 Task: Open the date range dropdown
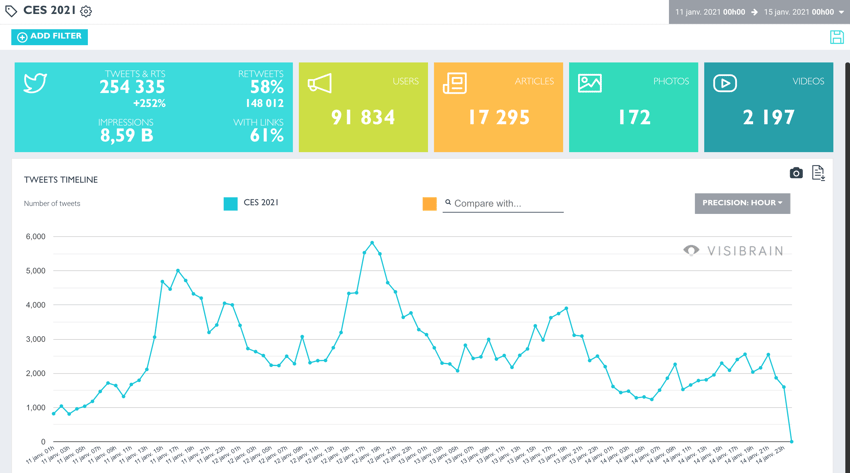(841, 12)
